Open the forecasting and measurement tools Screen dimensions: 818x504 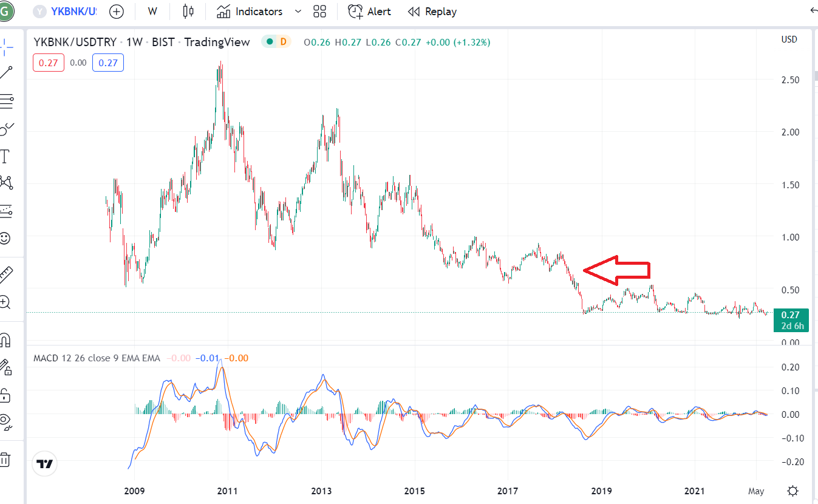(6, 210)
